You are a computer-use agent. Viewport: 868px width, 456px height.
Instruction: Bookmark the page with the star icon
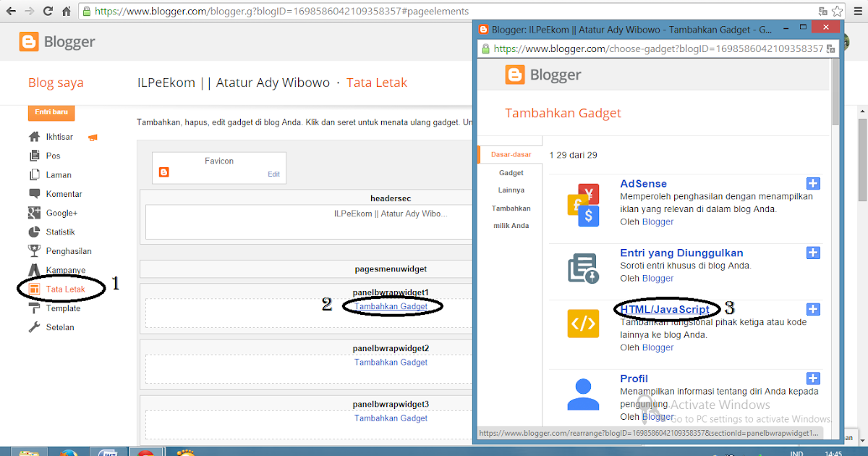(838, 11)
